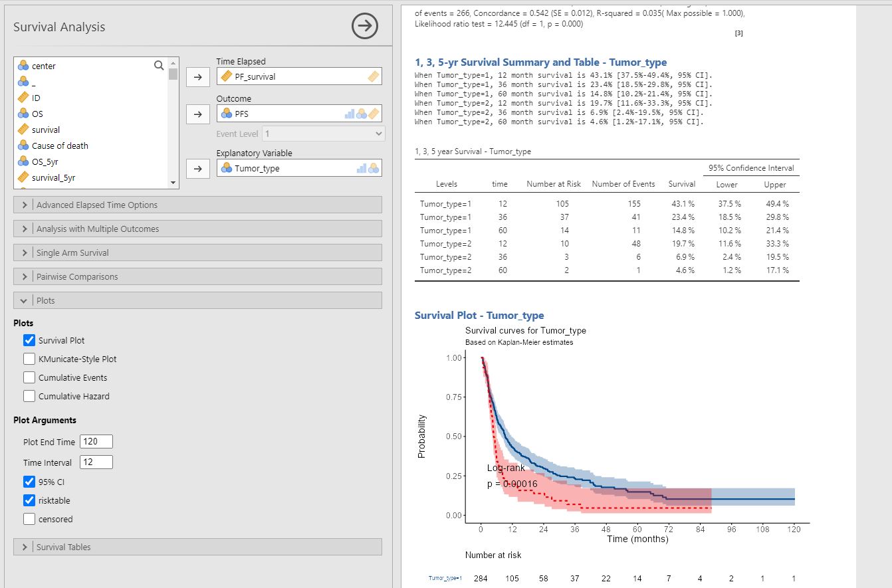Expand the Survival Tables section
This screenshot has height=588, width=892.
(x=198, y=547)
